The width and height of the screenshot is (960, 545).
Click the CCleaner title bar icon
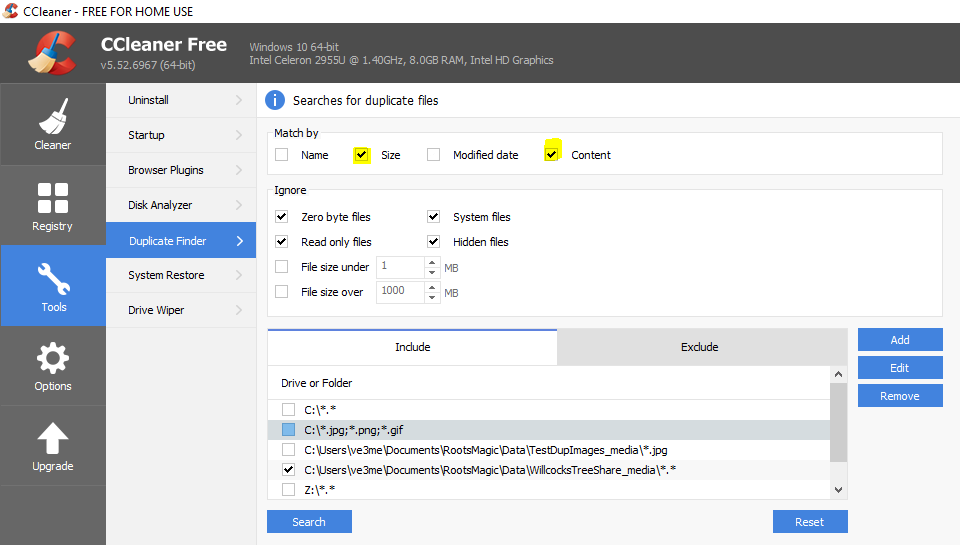[x=10, y=11]
